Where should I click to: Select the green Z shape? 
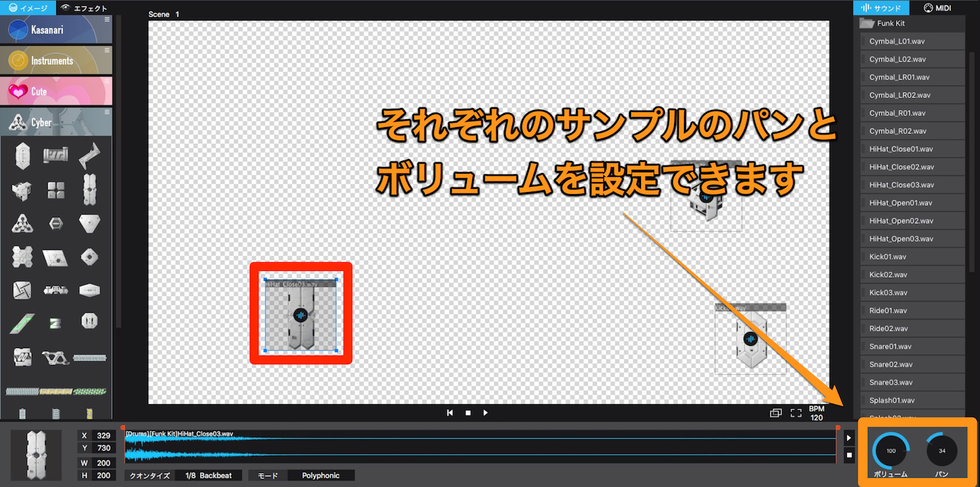(56, 323)
